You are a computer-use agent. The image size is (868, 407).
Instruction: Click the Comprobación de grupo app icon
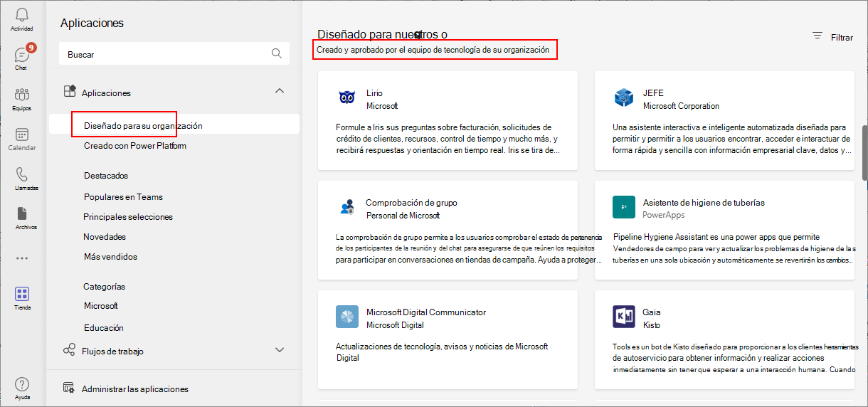pos(346,208)
